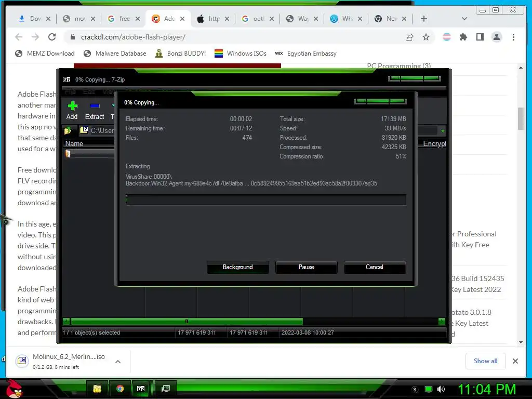Click the 7-Zip horizontal scrollbar
Image resolution: width=532 pixels, height=399 pixels.
[187, 321]
